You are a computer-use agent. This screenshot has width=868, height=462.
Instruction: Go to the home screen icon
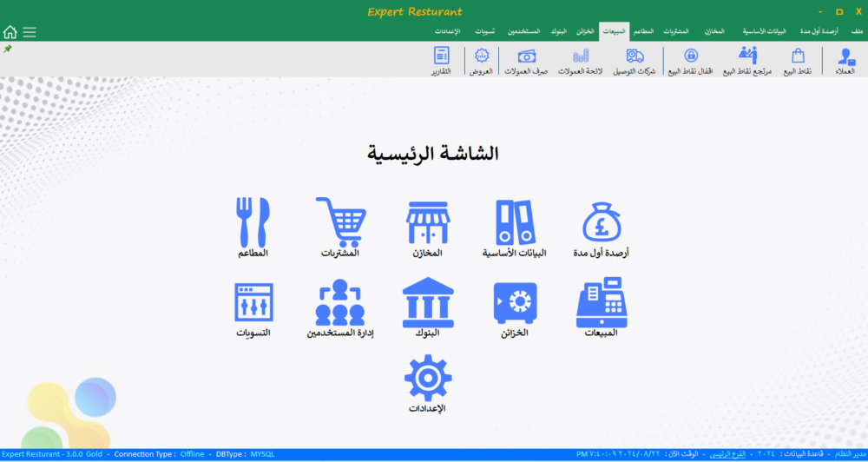[x=10, y=32]
